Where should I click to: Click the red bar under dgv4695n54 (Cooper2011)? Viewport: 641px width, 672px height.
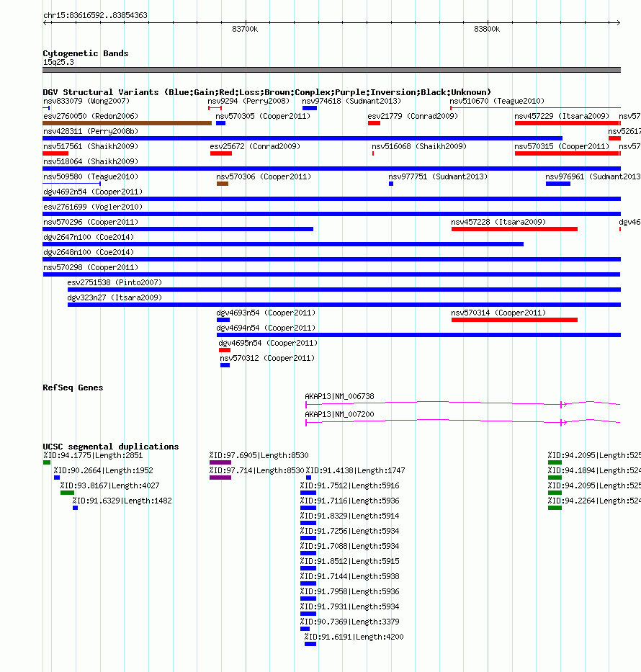225,350
